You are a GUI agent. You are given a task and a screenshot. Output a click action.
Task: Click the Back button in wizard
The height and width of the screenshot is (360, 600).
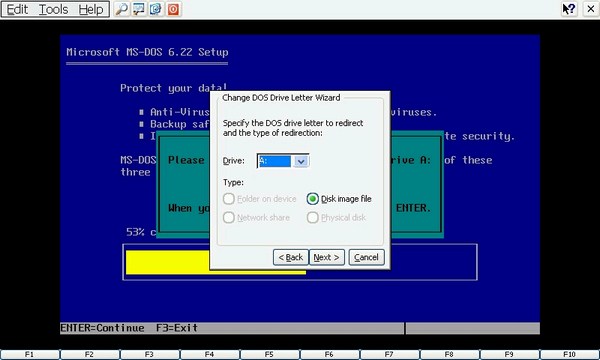290,257
